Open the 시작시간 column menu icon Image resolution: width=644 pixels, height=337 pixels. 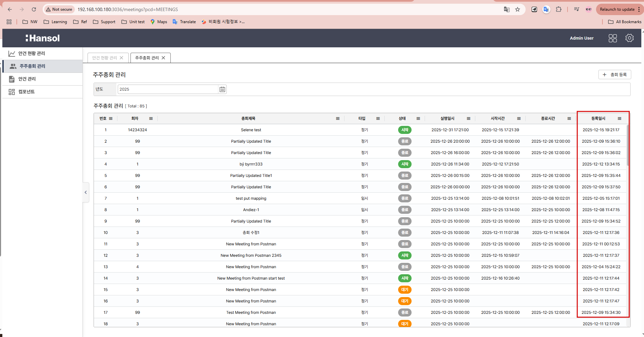tap(519, 118)
